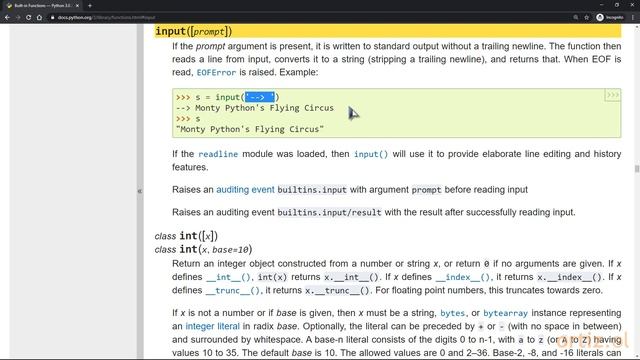This screenshot has height=360, width=640.
Task: Go forward in browser history
Action: click(18, 18)
